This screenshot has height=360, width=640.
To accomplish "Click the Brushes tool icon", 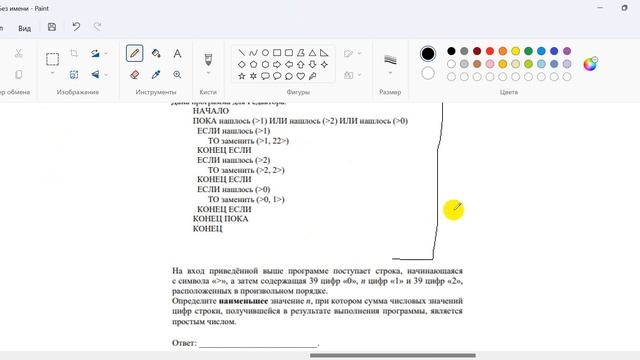I will pyautogui.click(x=208, y=60).
